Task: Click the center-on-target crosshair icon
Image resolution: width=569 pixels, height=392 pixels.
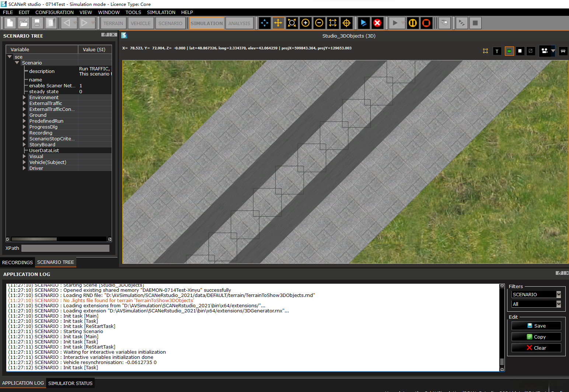Action: click(346, 23)
